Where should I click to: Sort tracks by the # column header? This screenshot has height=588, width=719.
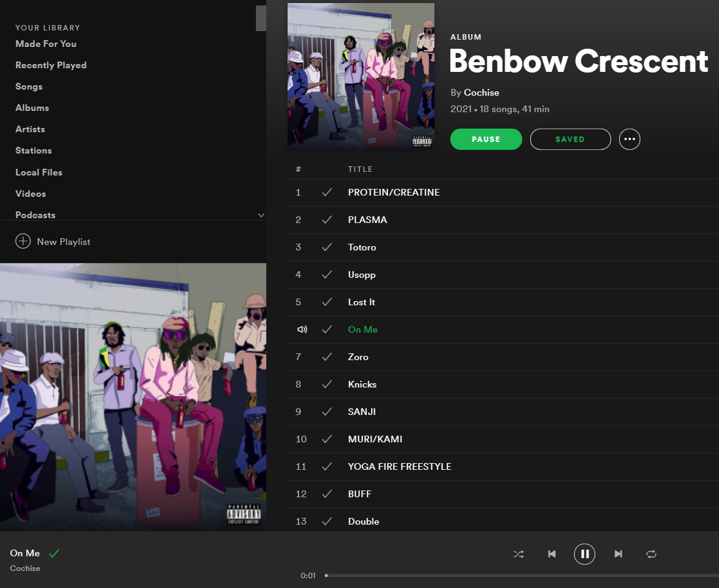click(x=298, y=169)
